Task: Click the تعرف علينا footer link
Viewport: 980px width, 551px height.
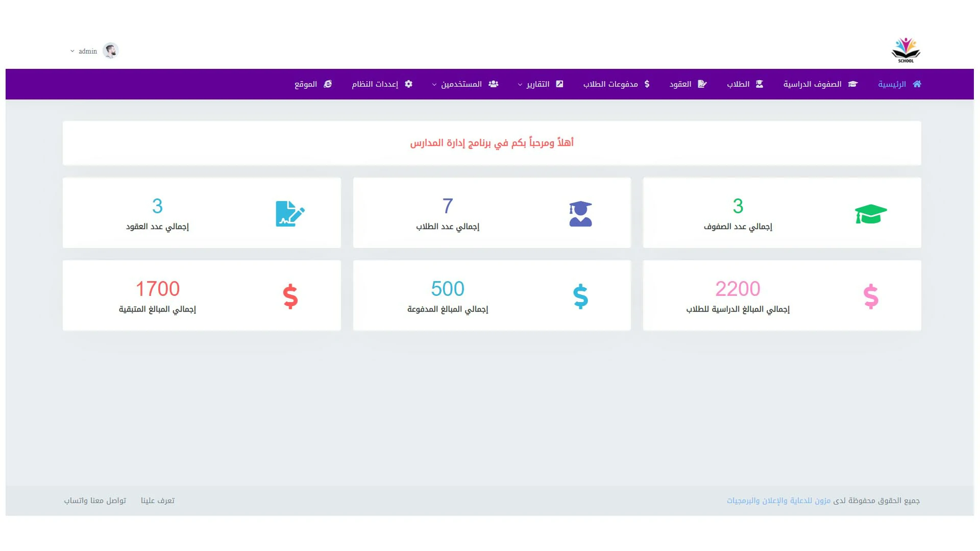Action: click(x=158, y=500)
